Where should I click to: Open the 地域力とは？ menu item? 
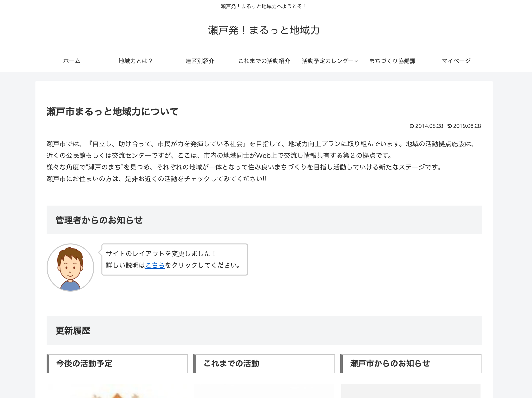[135, 61]
